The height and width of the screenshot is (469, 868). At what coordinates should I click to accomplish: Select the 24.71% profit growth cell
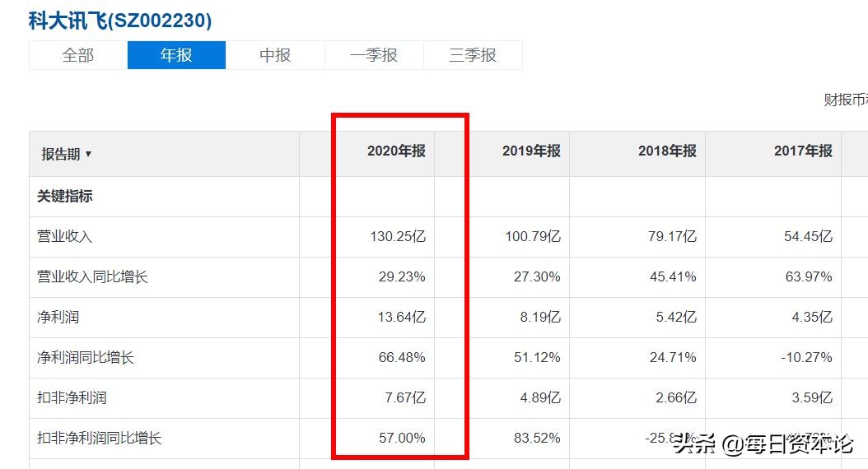tap(673, 358)
